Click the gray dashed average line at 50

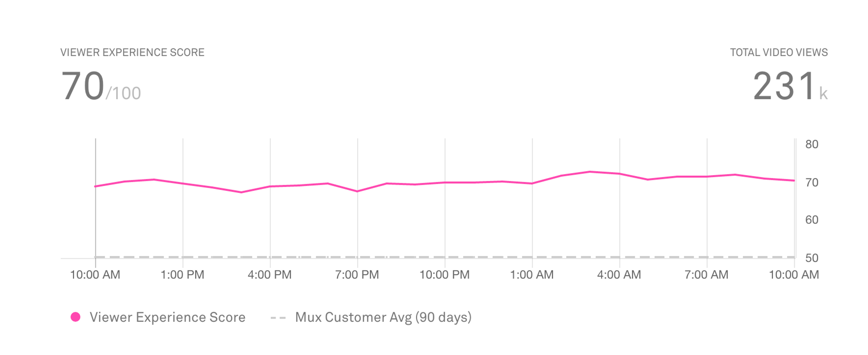click(445, 257)
